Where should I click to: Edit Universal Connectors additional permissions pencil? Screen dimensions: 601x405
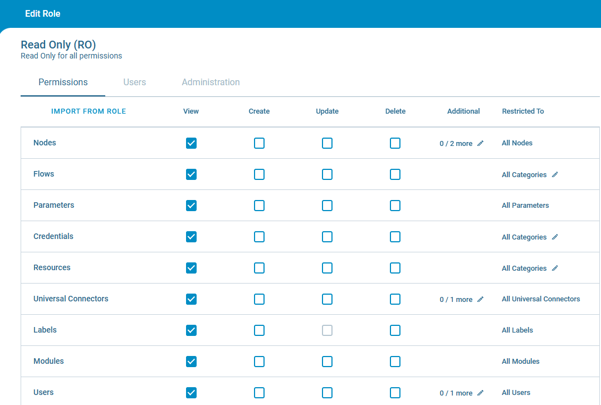(481, 300)
